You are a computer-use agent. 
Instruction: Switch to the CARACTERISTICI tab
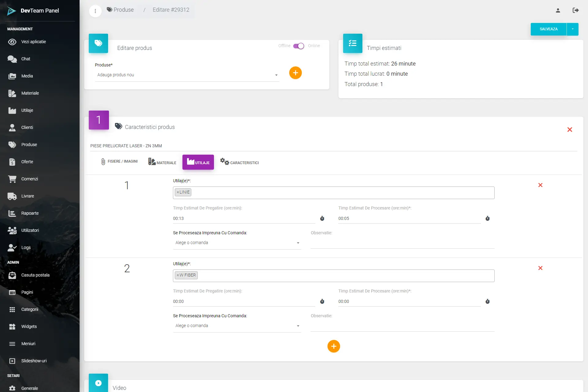240,162
